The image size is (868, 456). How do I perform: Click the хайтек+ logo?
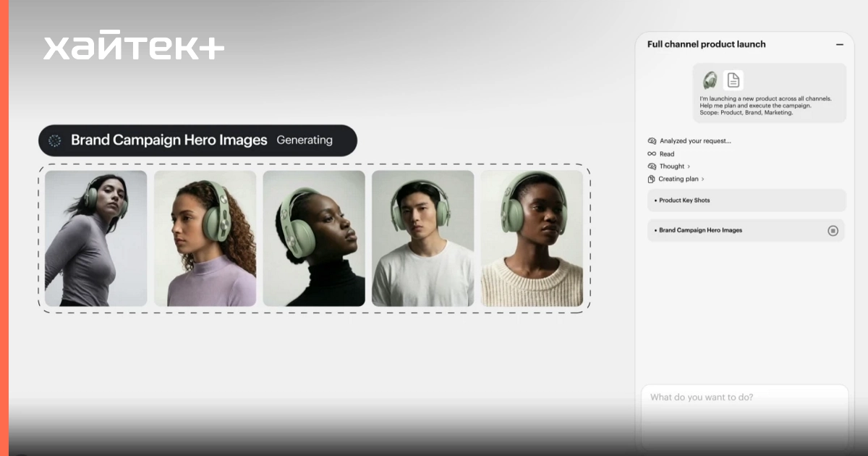tap(134, 47)
